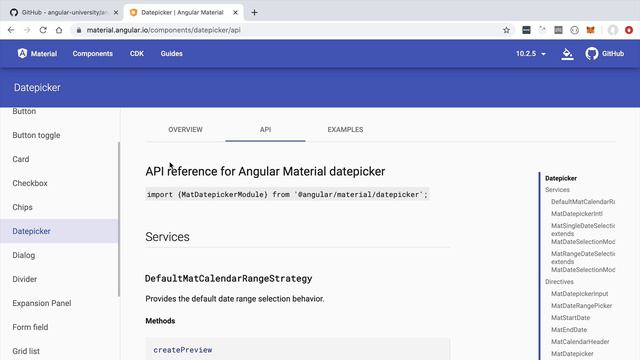Switch to the OVERVIEW tab
The height and width of the screenshot is (360, 640).
tap(185, 130)
